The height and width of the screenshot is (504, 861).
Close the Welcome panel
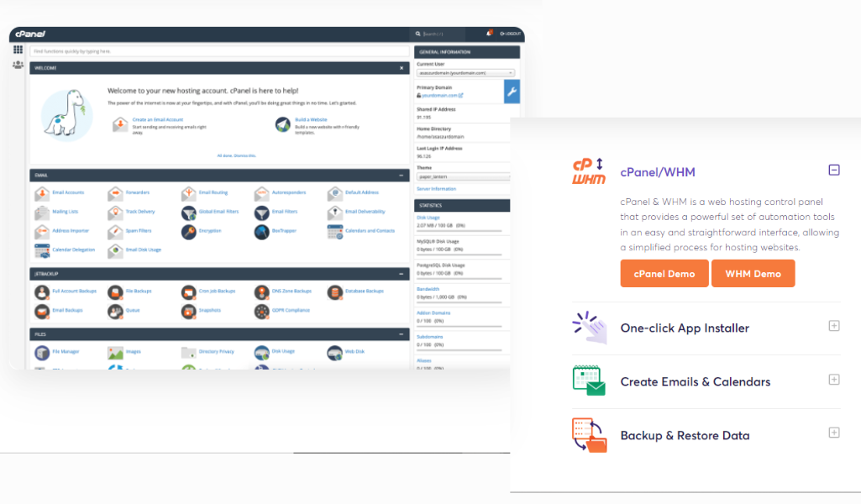pos(402,68)
